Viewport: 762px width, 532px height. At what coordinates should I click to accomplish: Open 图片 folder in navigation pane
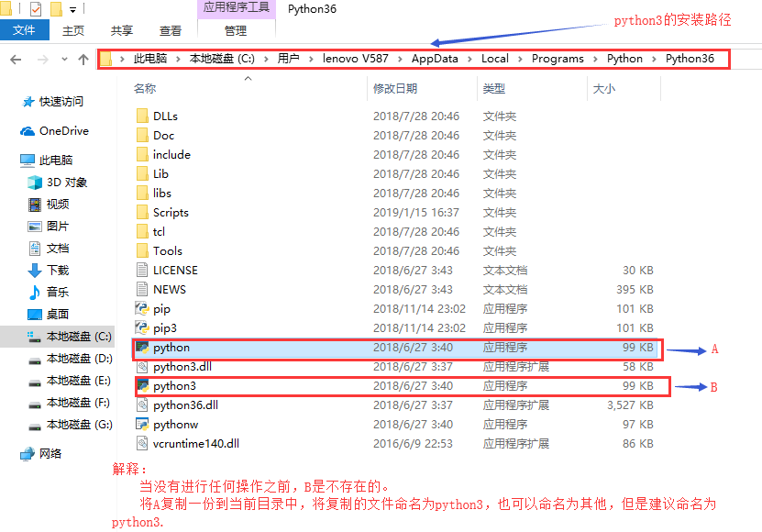tap(48, 227)
